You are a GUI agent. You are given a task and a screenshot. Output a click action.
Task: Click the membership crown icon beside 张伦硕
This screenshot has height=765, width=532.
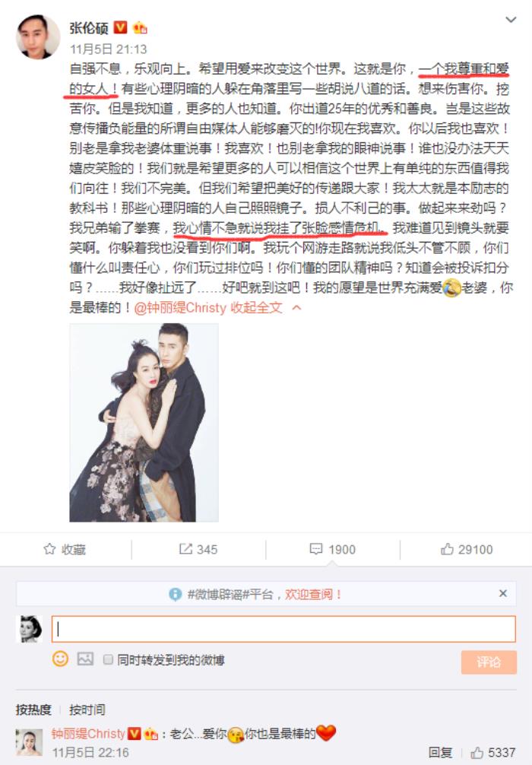coord(140,27)
